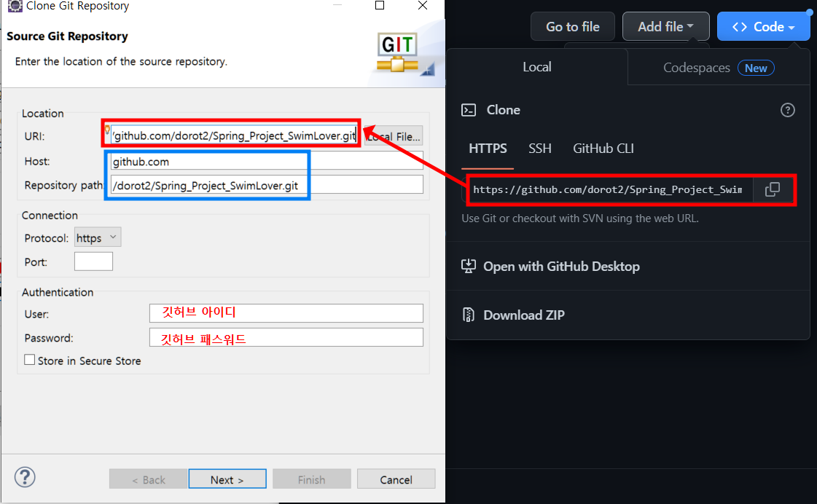Click the copy icon next to the clone URL
The height and width of the screenshot is (504, 817).
coord(772,189)
